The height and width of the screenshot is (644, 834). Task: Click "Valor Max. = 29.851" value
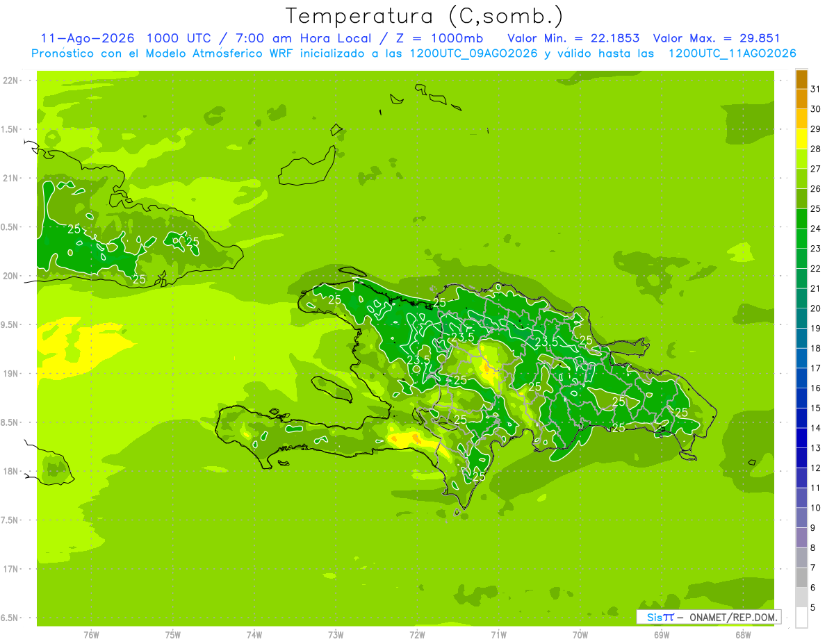[x=717, y=38]
